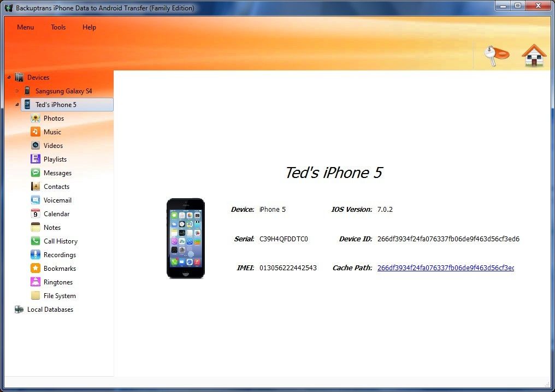This screenshot has height=392, width=555.
Task: Click the iPhone 5 device image
Action: (x=186, y=238)
